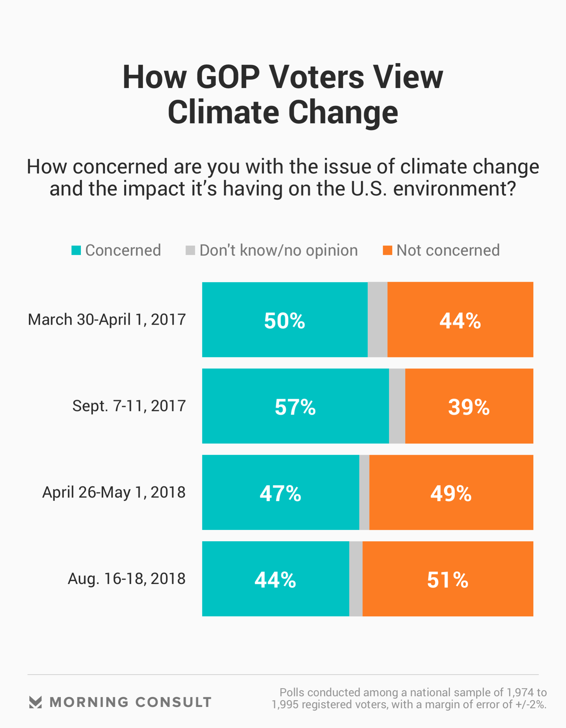Select the 49% Not concerned bar segment
The width and height of the screenshot is (566, 728).
pos(451,492)
